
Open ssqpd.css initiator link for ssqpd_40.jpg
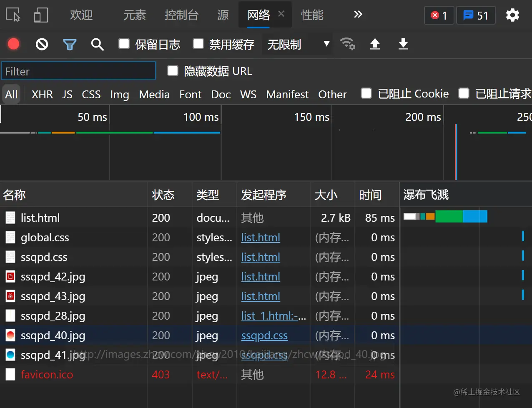click(x=264, y=335)
